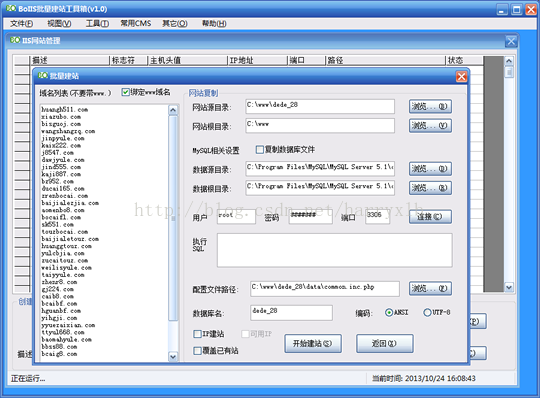This screenshot has height=398, width=540.
Task: Click 浏览 button for 网站根目录
Action: click(430, 126)
